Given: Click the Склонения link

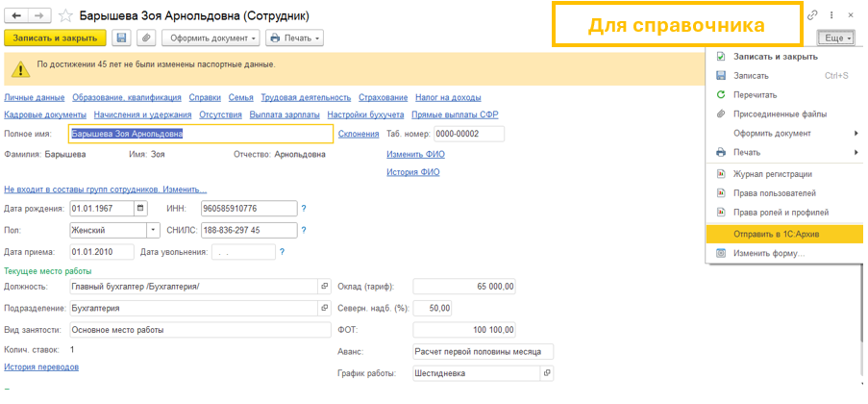Looking at the screenshot, I should [359, 134].
